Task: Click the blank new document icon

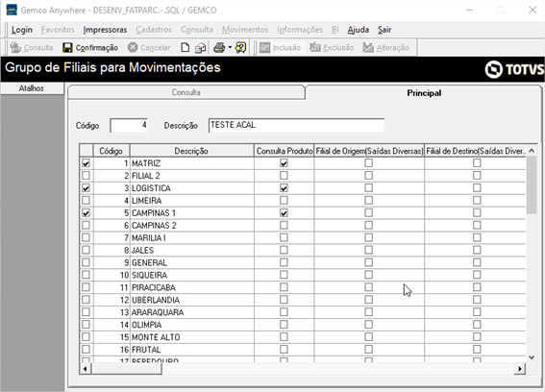Action: coord(186,47)
